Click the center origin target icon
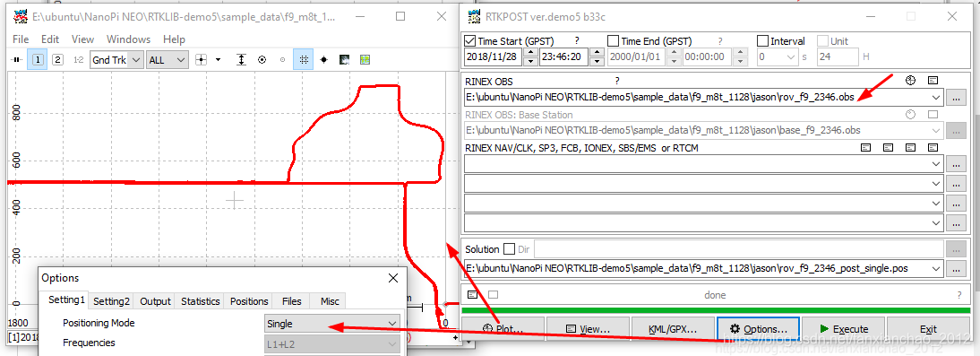The image size is (980, 356). click(x=262, y=60)
